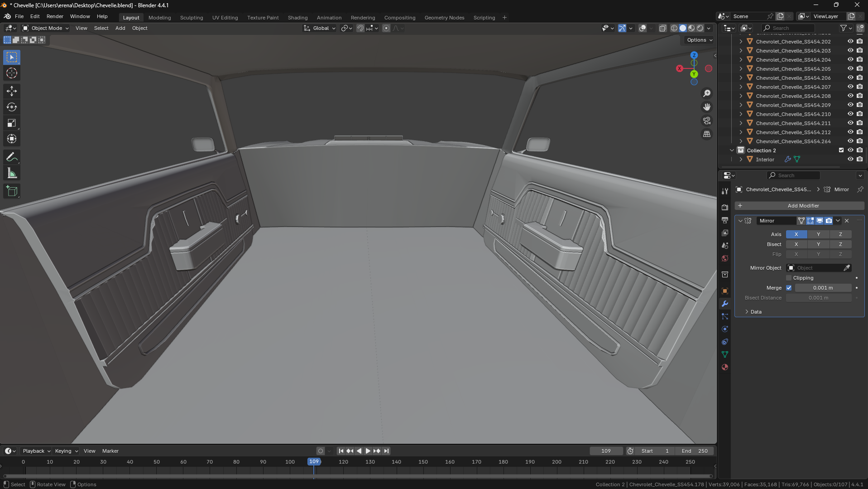Select the Move tool
This screenshot has height=489, width=868.
click(12, 91)
